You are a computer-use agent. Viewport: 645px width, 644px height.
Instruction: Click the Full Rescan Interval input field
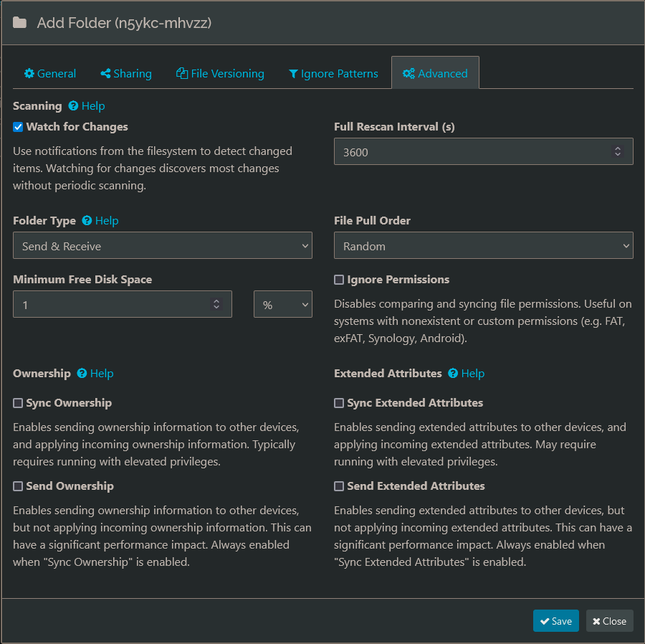[x=473, y=152]
